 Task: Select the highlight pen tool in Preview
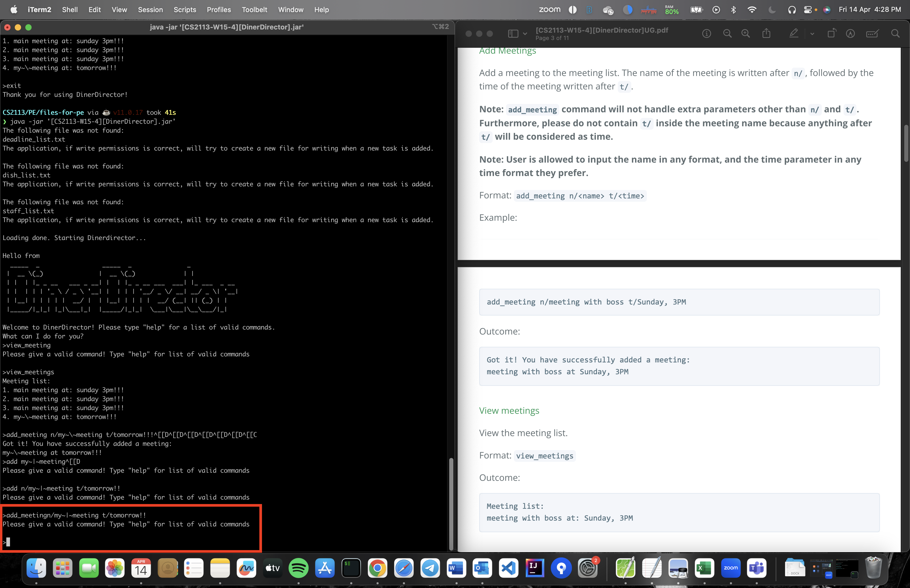click(794, 34)
